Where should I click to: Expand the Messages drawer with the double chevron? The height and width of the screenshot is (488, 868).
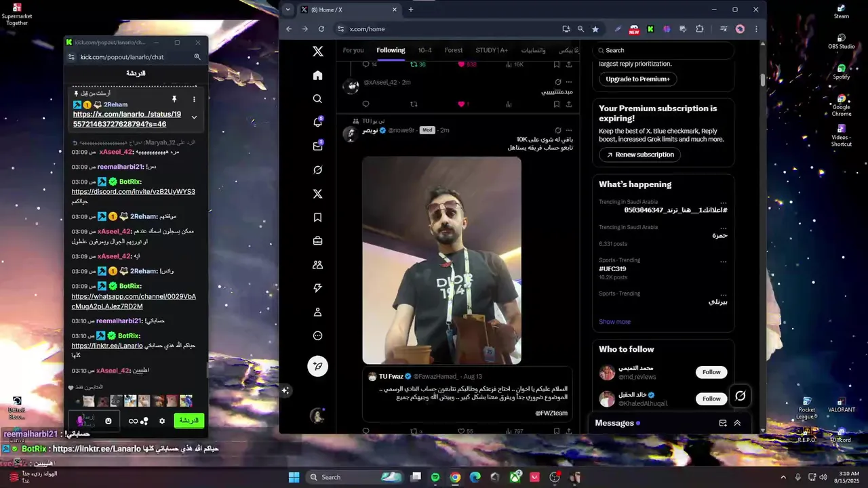pos(737,423)
